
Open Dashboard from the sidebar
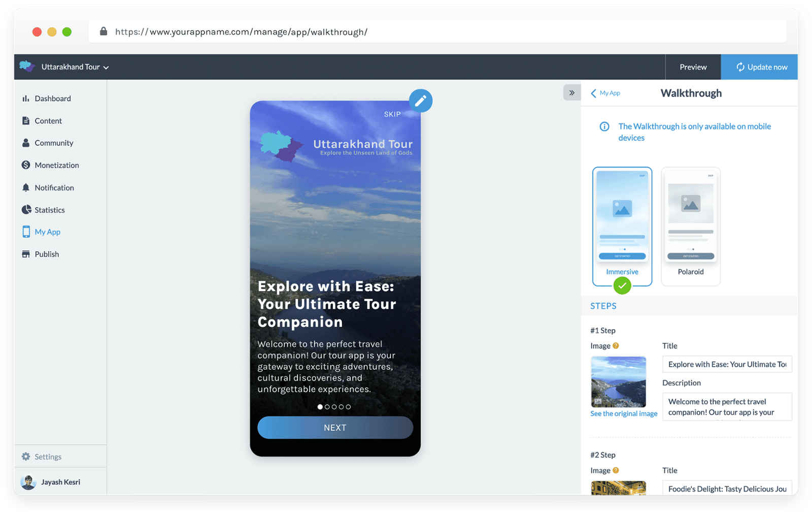coord(52,99)
